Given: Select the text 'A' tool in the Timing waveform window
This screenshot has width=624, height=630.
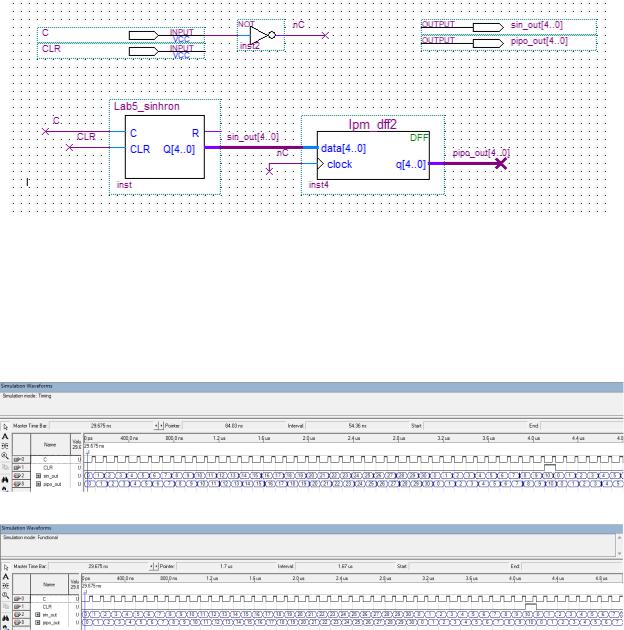Looking at the screenshot, I should click(5, 436).
